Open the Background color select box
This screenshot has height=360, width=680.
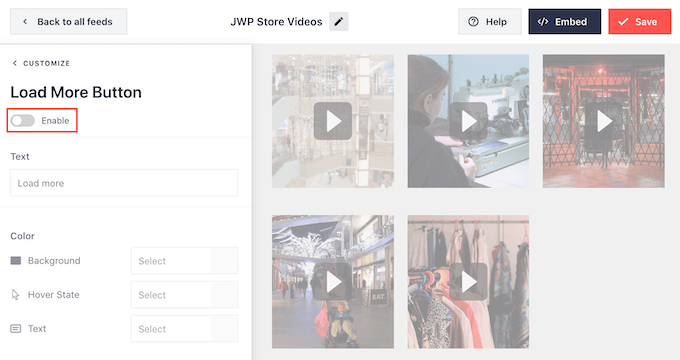[185, 261]
